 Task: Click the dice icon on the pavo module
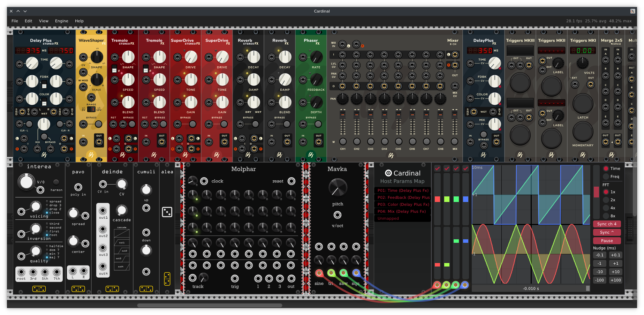[x=78, y=289]
